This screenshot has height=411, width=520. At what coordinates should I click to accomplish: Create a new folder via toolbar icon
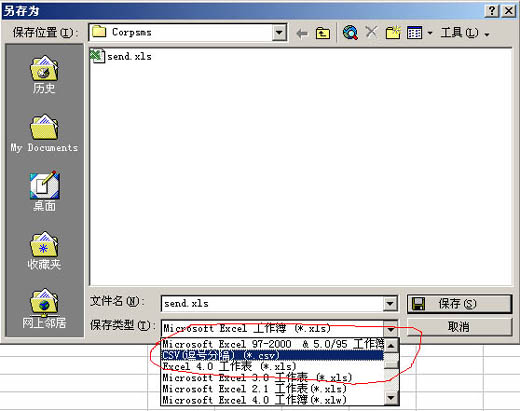click(393, 33)
